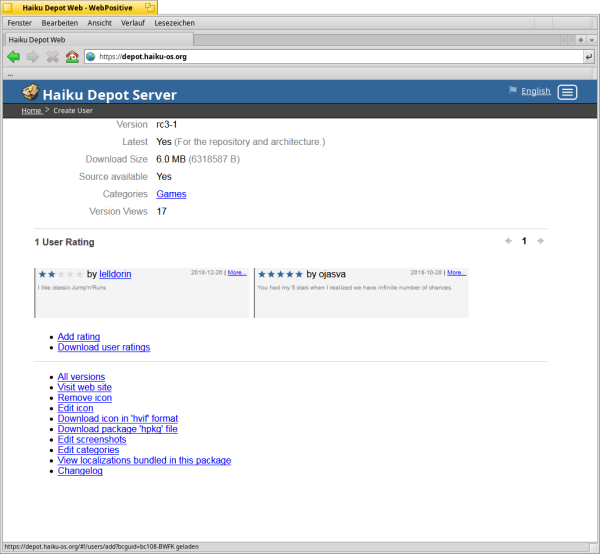
Task: Go to the browser home page icon
Action: pos(71,57)
